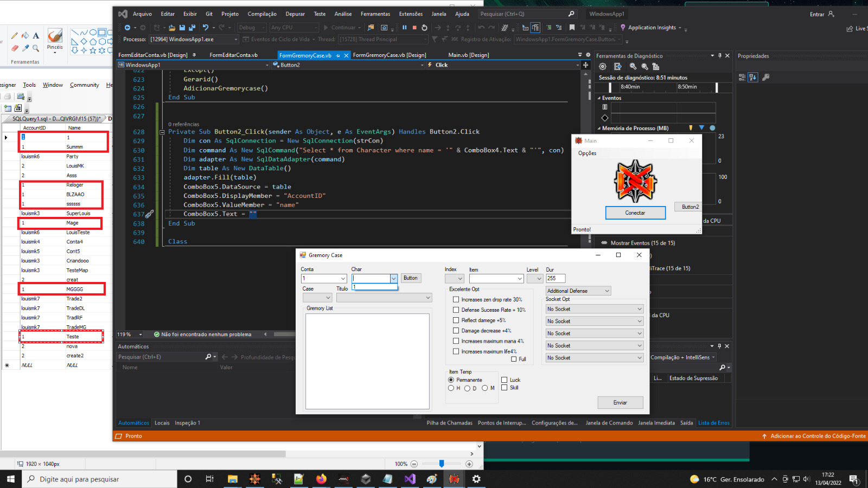Screen dimensions: 868x488
Task: Save current file icon in Visual Studio toolbar
Action: click(x=182, y=28)
